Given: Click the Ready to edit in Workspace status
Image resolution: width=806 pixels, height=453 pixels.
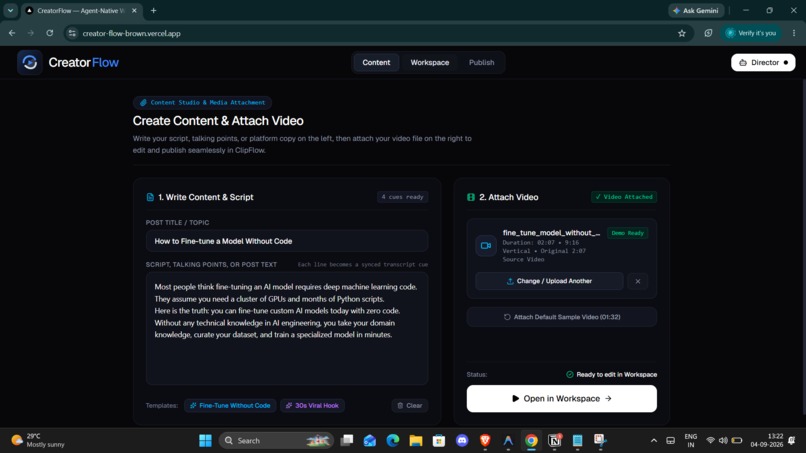Looking at the screenshot, I should click(611, 374).
